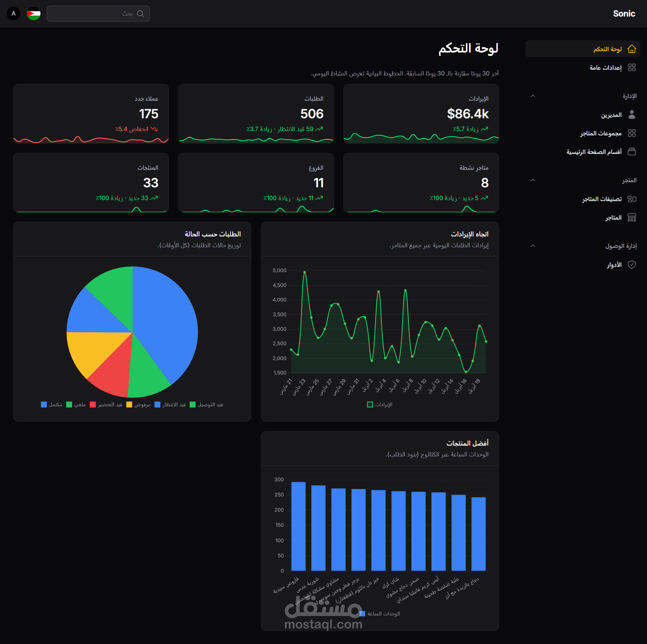The width and height of the screenshot is (647, 644).
Task: Toggle the قيد التحضير legend swatch
Action: pyautogui.click(x=93, y=405)
